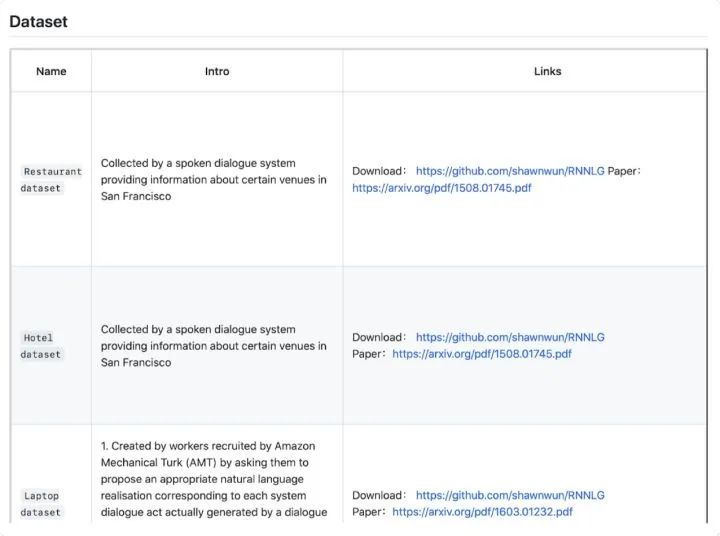The width and height of the screenshot is (720, 536).
Task: Click the Name column header
Action: click(51, 72)
